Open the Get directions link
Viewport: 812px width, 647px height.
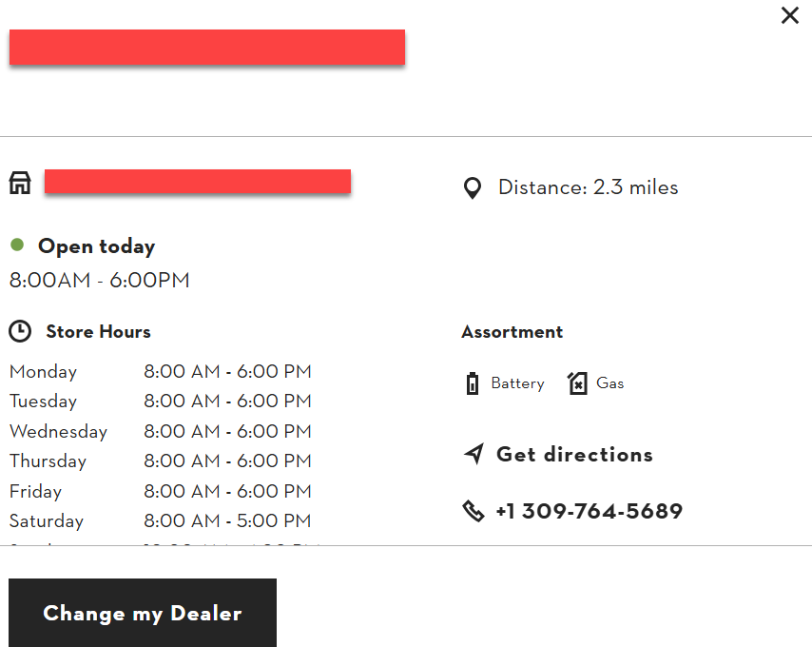pyautogui.click(x=574, y=454)
